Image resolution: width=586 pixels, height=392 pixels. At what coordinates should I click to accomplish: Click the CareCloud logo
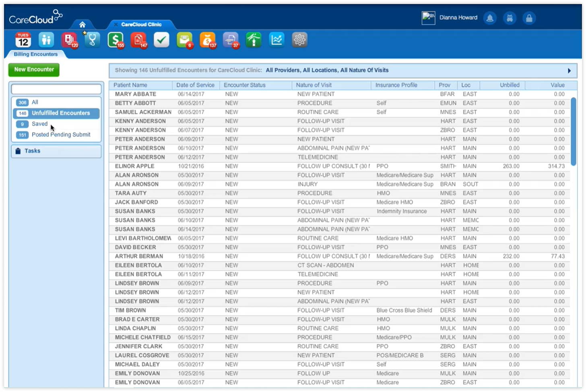[35, 17]
